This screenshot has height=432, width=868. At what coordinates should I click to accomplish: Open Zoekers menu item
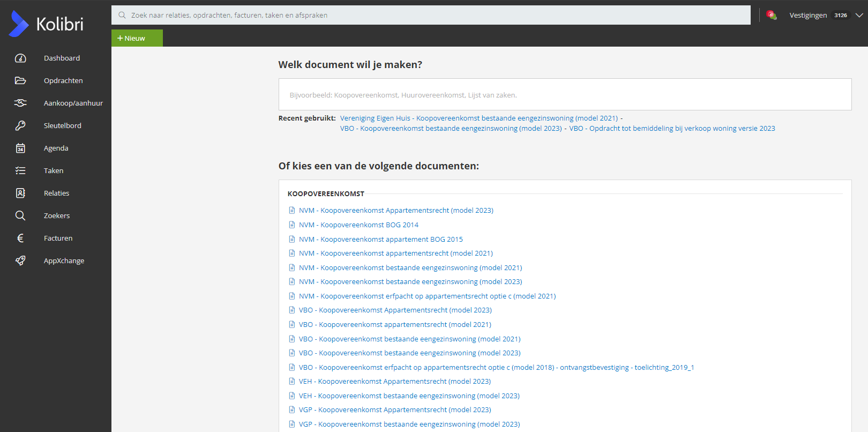pos(57,215)
